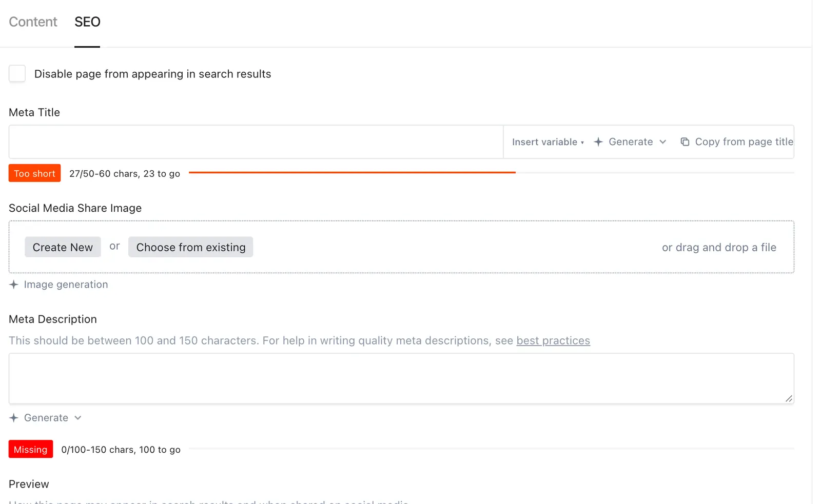Click the copy icon for page title
This screenshot has height=504, width=821.
click(685, 142)
